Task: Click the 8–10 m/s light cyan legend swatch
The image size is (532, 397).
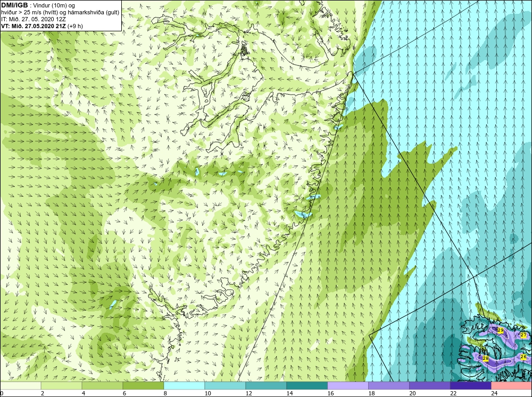Action: click(x=184, y=385)
